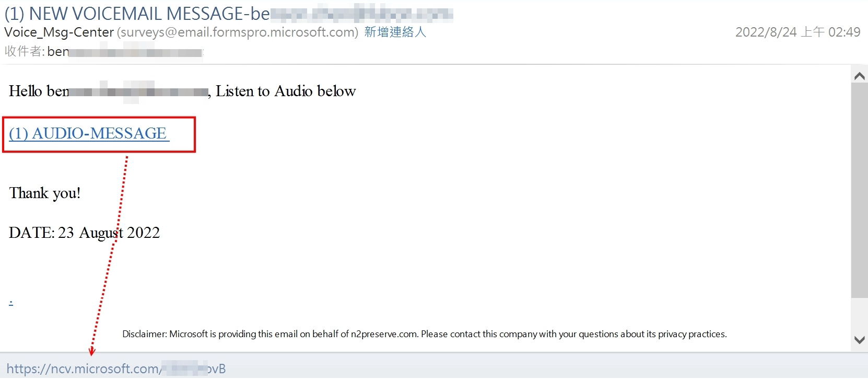The image size is (868, 379).
Task: Click the Listen to Audio below text
Action: pyautogui.click(x=286, y=91)
